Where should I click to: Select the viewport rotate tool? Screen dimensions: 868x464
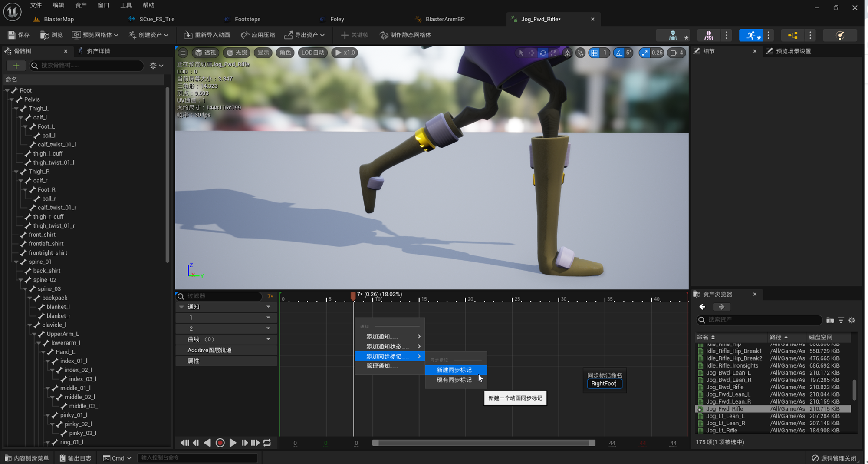point(542,53)
